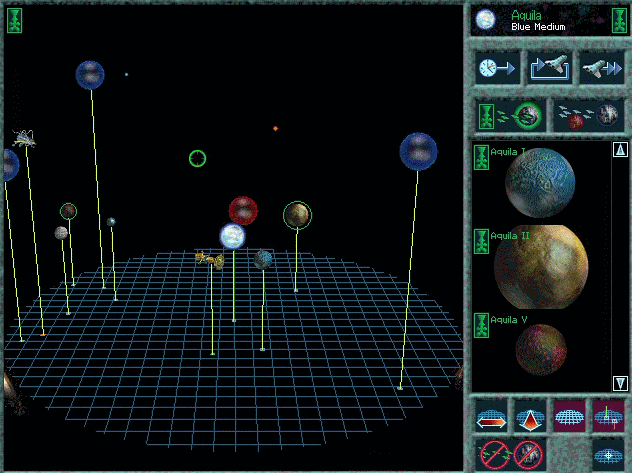Toggle the grid display button
The image size is (632, 473).
click(x=569, y=416)
